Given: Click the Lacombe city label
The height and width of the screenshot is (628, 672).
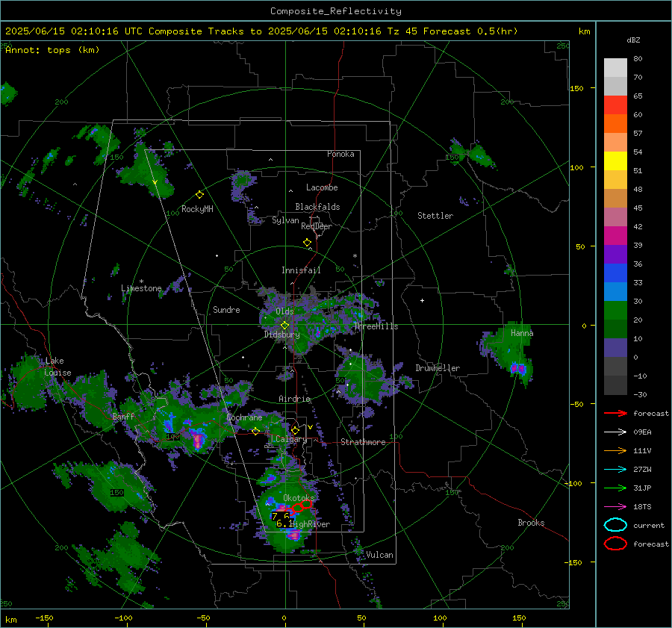Looking at the screenshot, I should (x=322, y=187).
